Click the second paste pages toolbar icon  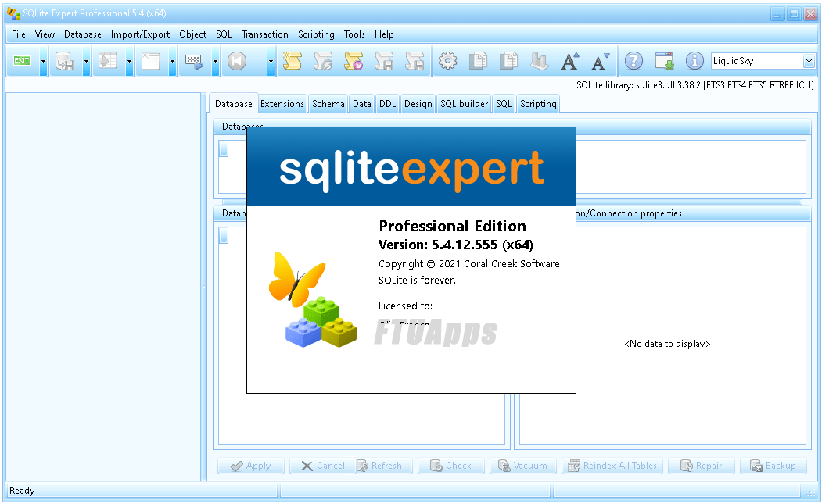(x=508, y=61)
